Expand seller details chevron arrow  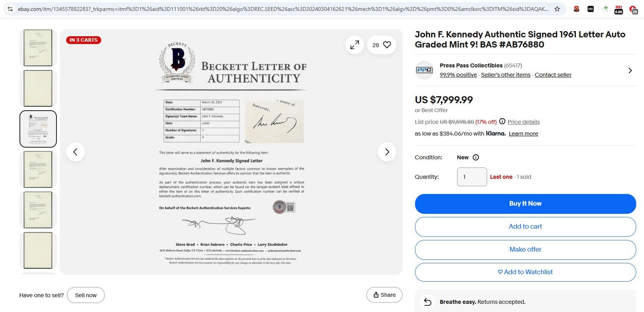[630, 71]
